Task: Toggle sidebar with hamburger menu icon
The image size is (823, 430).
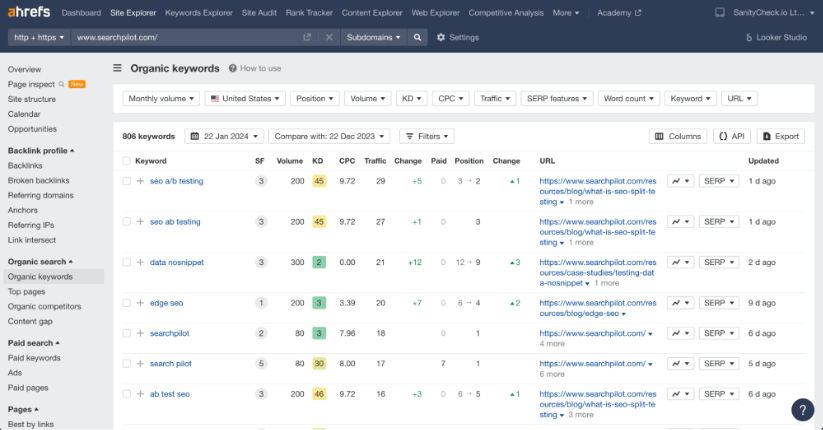Action: (118, 68)
